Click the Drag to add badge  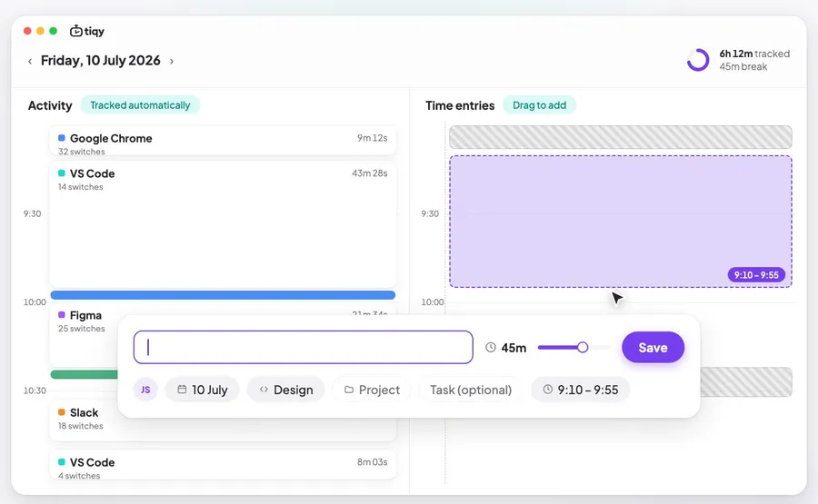(539, 104)
